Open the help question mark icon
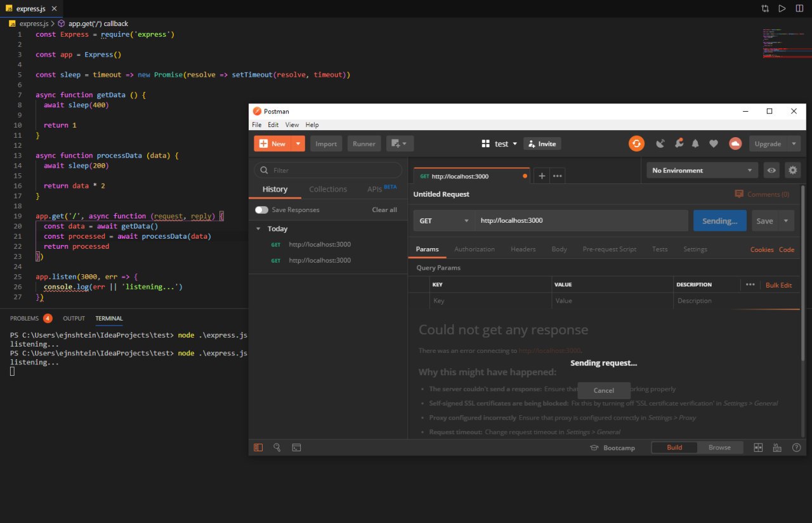812x523 pixels. tap(796, 447)
